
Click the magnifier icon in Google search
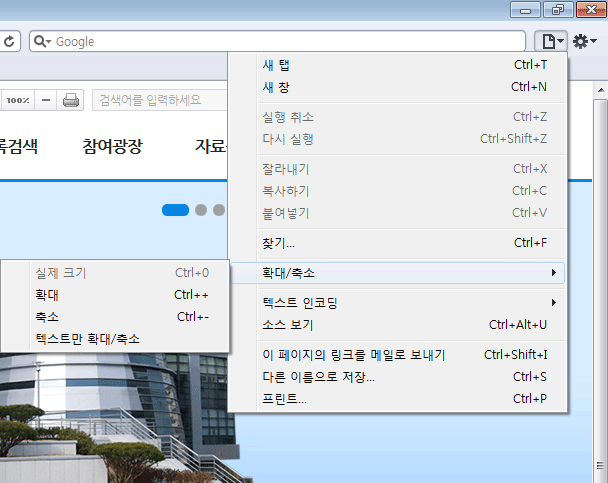(x=41, y=41)
